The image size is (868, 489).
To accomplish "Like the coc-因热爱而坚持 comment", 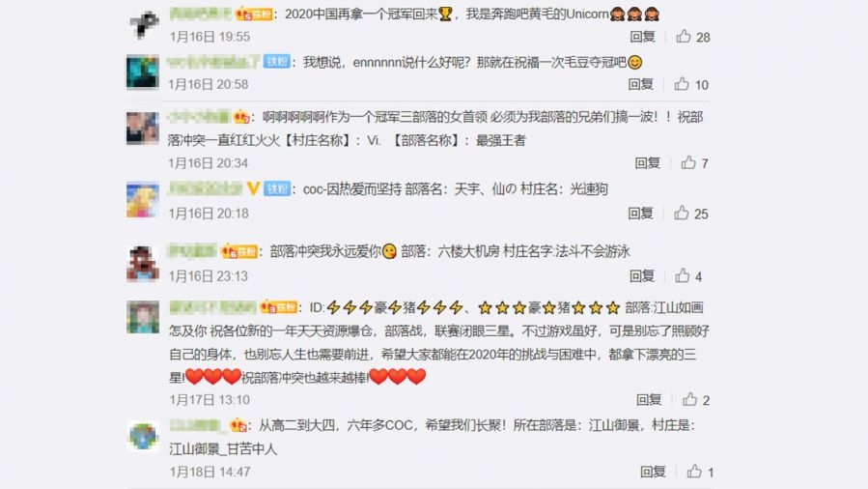I will click(682, 214).
